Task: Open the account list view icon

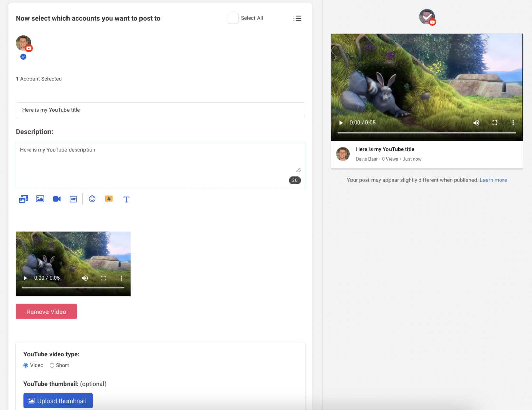Action: pos(298,18)
